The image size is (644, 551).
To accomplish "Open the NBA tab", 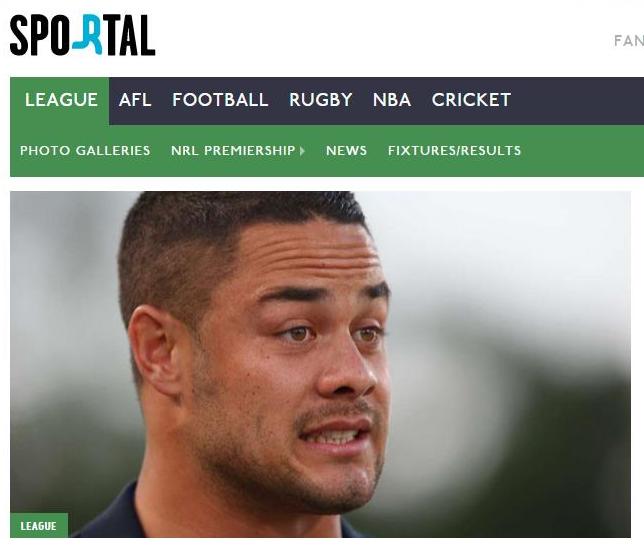I will 391,100.
